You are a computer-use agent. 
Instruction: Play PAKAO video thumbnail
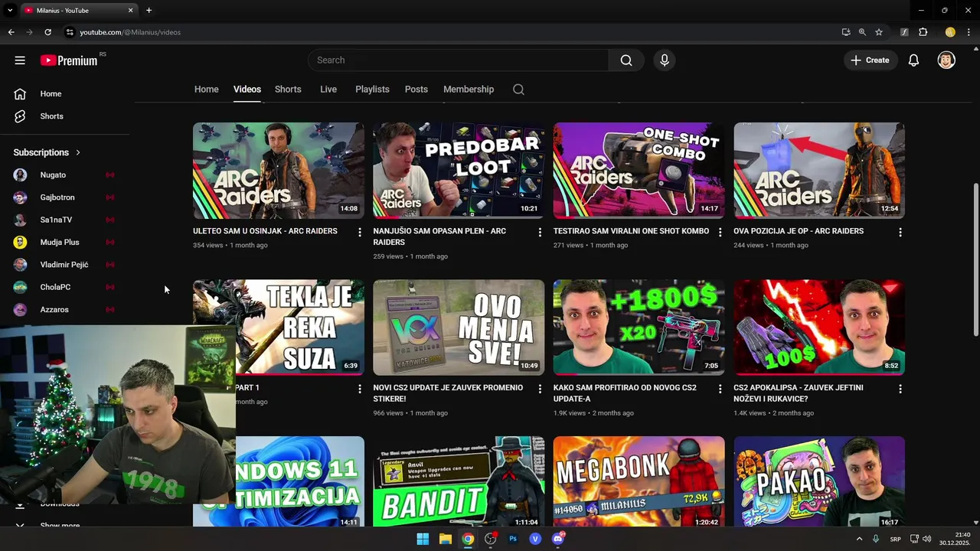pos(819,481)
